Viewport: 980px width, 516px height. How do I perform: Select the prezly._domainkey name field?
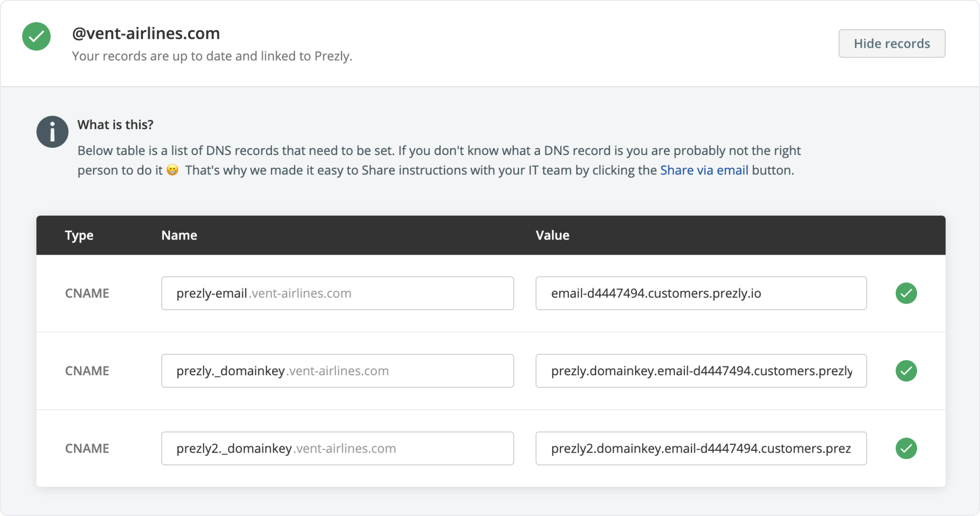coord(337,371)
